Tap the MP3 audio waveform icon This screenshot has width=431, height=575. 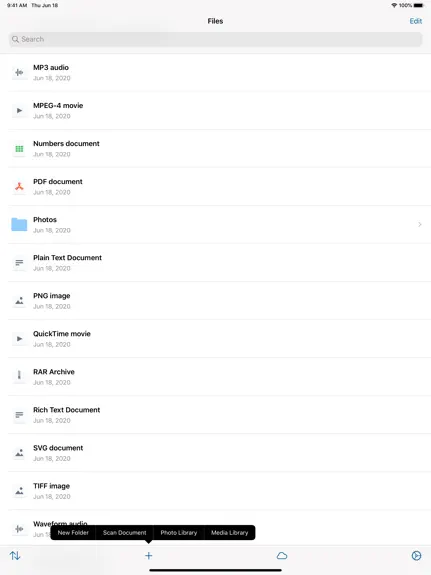click(19, 73)
